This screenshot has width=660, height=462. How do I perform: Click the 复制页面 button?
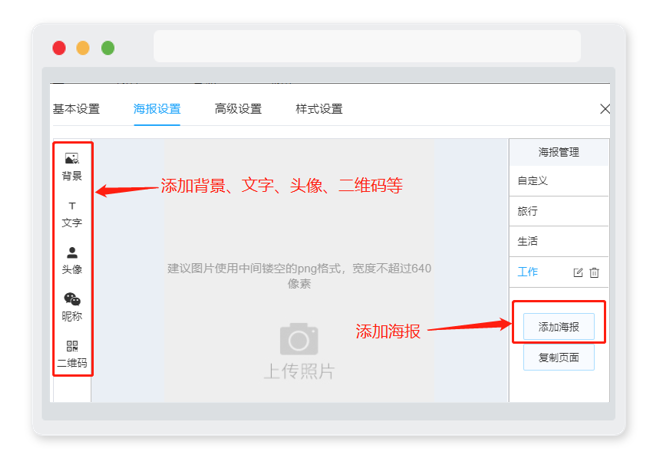point(559,358)
